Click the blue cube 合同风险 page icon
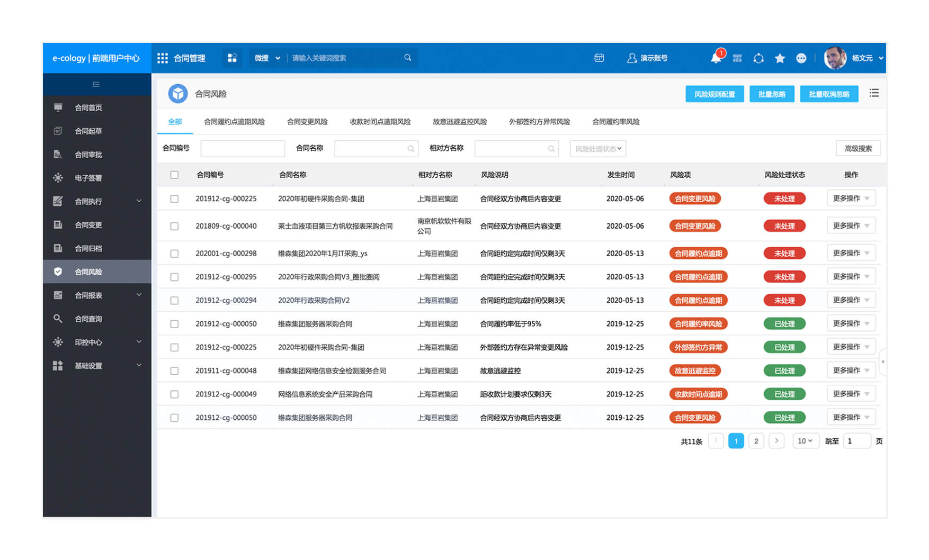The height and width of the screenshot is (560, 929). (178, 94)
